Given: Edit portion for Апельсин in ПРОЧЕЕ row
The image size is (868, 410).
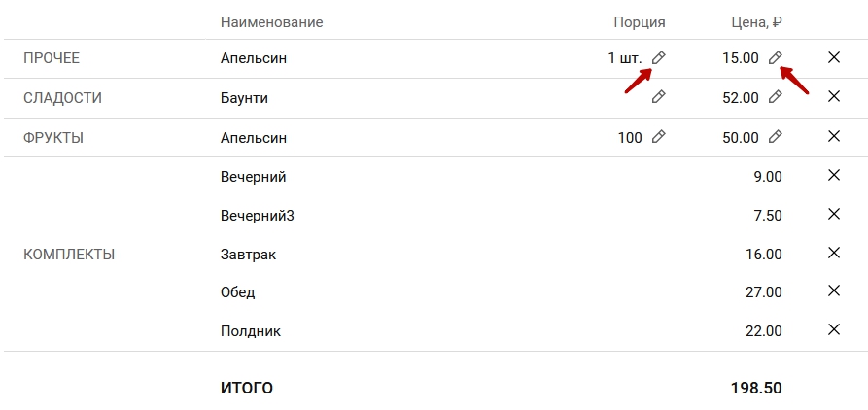Looking at the screenshot, I should click(658, 57).
